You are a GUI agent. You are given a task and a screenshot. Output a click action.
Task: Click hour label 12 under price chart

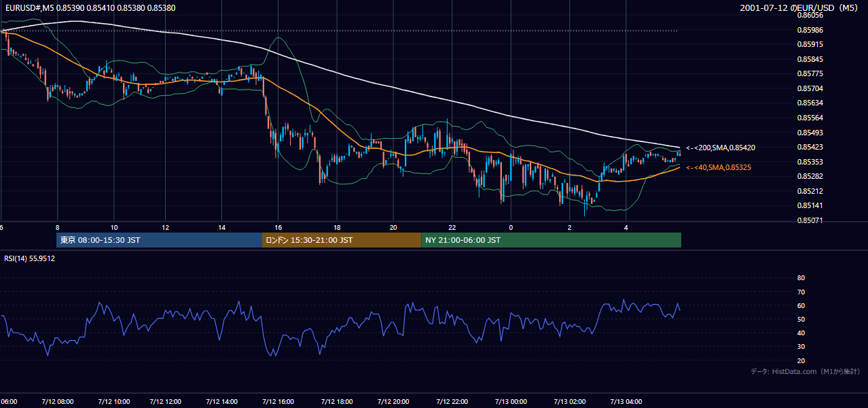coord(165,228)
